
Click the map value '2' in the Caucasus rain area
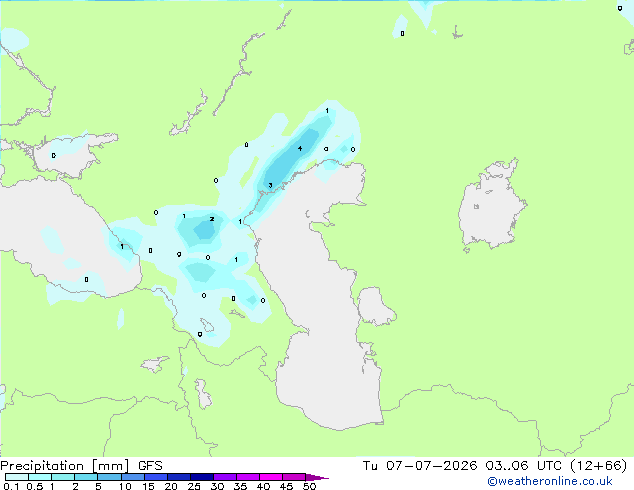pyautogui.click(x=211, y=219)
